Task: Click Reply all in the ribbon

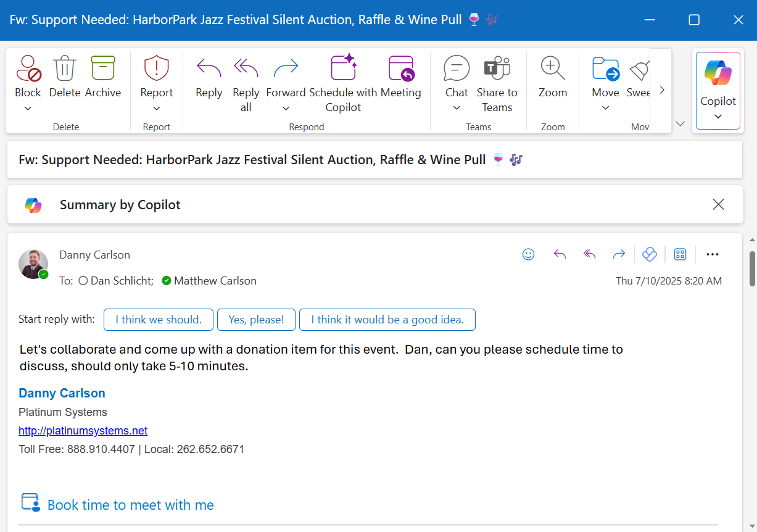Action: coord(246,68)
